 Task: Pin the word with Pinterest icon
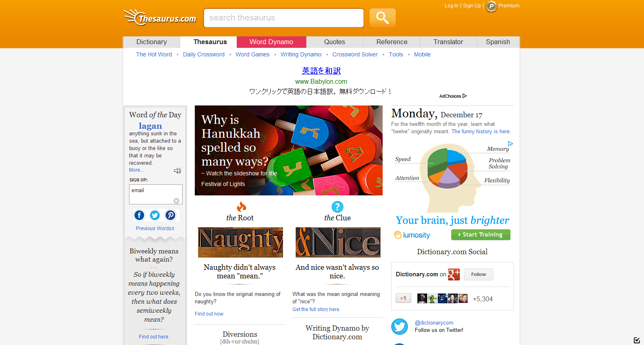(170, 215)
